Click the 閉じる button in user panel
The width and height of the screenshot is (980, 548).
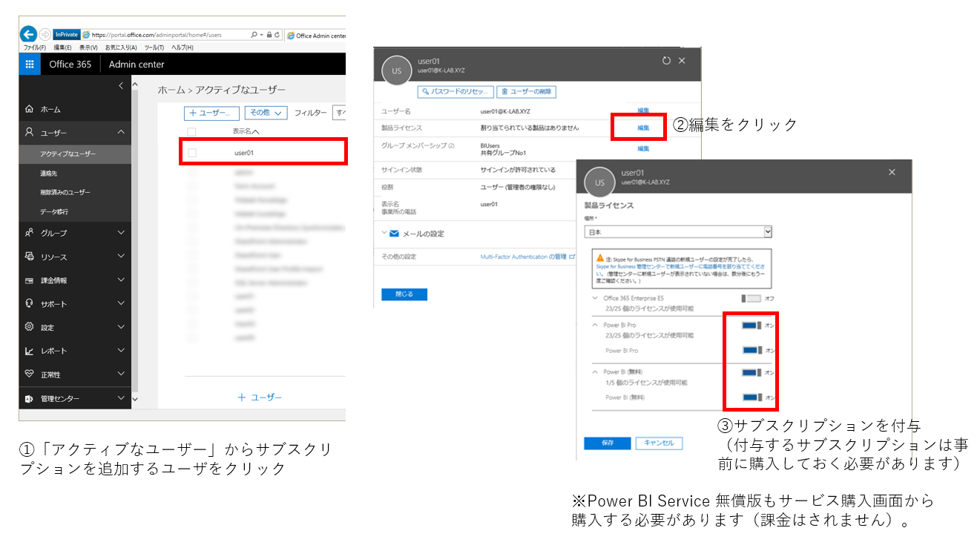click(404, 294)
